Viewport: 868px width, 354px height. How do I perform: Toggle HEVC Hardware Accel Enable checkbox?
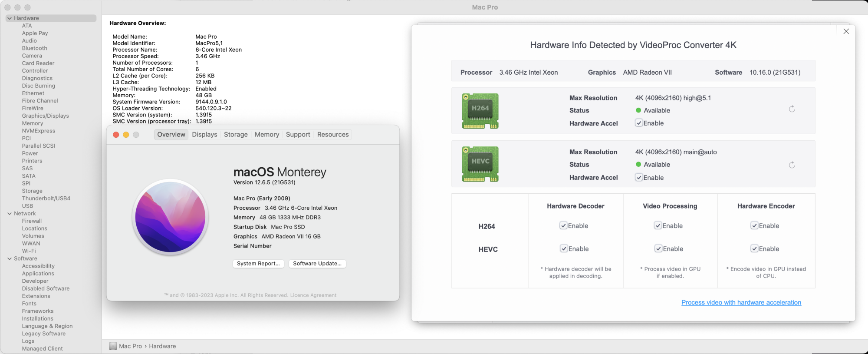(639, 177)
